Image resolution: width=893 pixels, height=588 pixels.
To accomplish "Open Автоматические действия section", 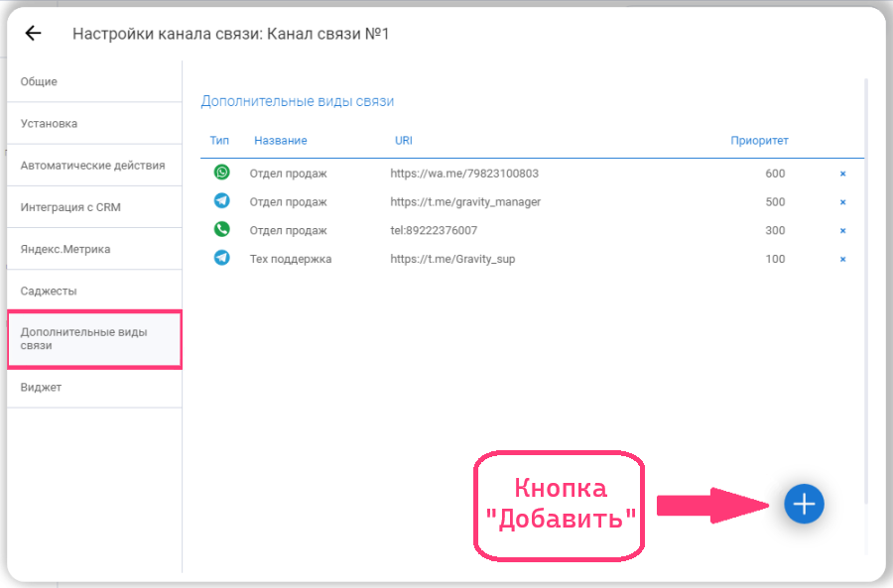I will click(x=92, y=166).
